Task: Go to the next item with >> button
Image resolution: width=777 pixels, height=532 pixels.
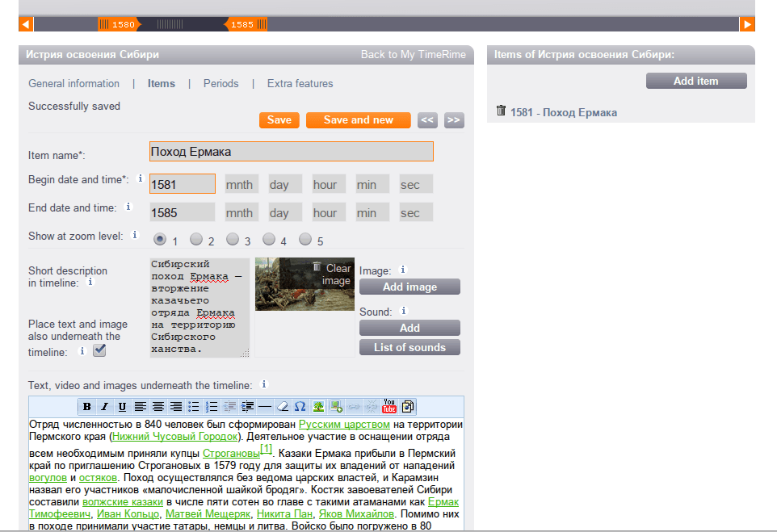Action: pos(454,120)
